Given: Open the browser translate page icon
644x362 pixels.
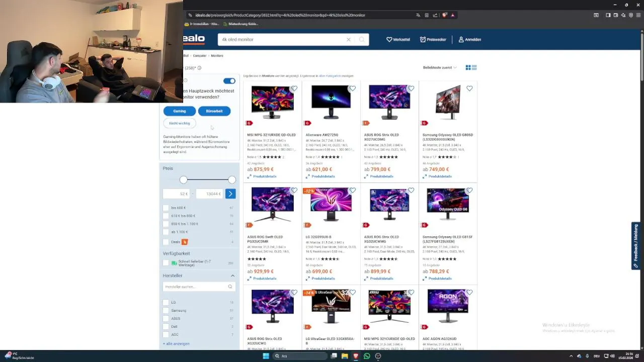Looking at the screenshot, I should pos(418,15).
